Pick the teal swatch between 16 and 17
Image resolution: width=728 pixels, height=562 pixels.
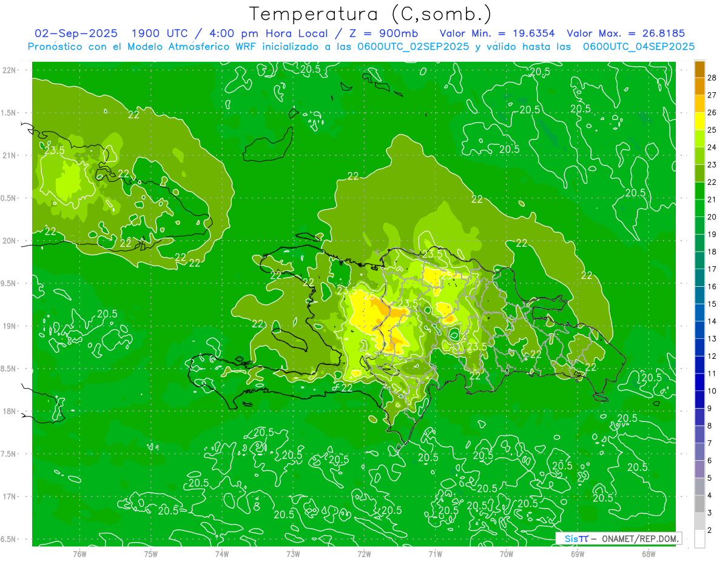699,278
